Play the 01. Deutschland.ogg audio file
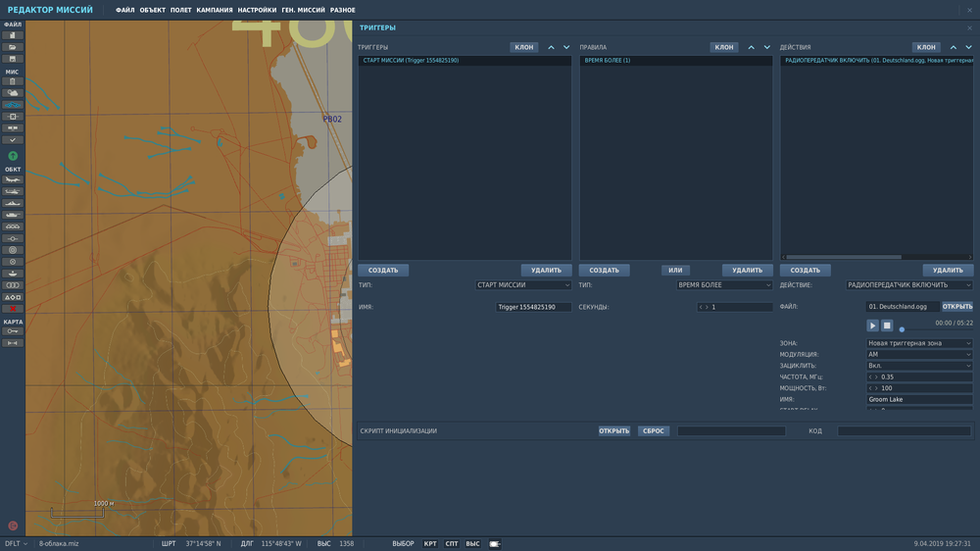 pos(872,326)
